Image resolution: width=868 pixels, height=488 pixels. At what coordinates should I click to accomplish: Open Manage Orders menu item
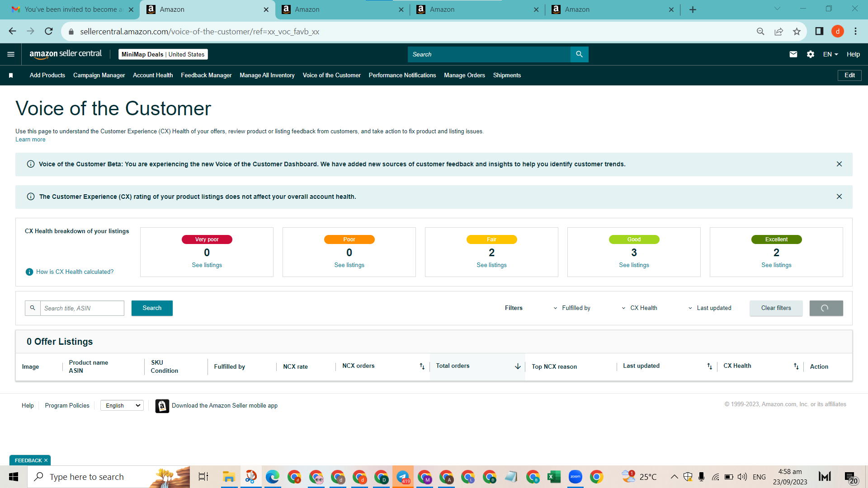point(464,75)
